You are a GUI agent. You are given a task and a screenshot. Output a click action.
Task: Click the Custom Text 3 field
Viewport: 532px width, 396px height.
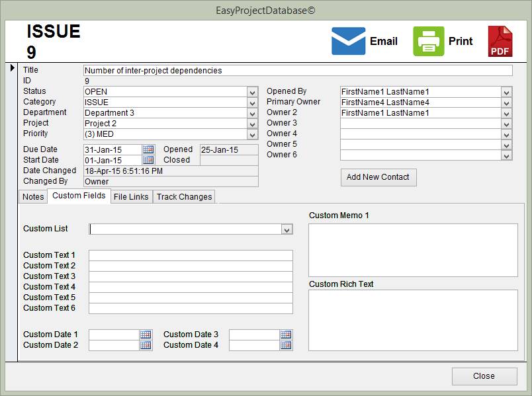pos(191,276)
